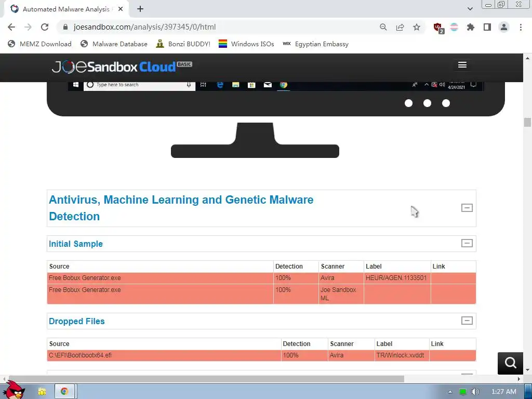The height and width of the screenshot is (399, 532).
Task: Open the MEMZ Download bookmark
Action: pos(39,44)
